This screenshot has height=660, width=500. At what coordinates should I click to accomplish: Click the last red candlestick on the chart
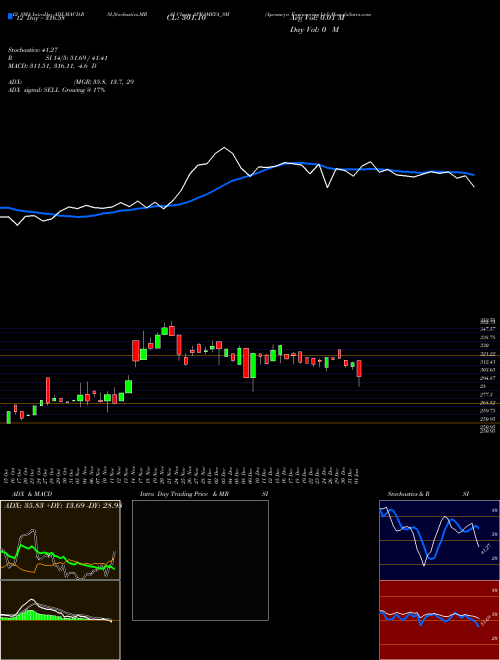click(x=359, y=369)
